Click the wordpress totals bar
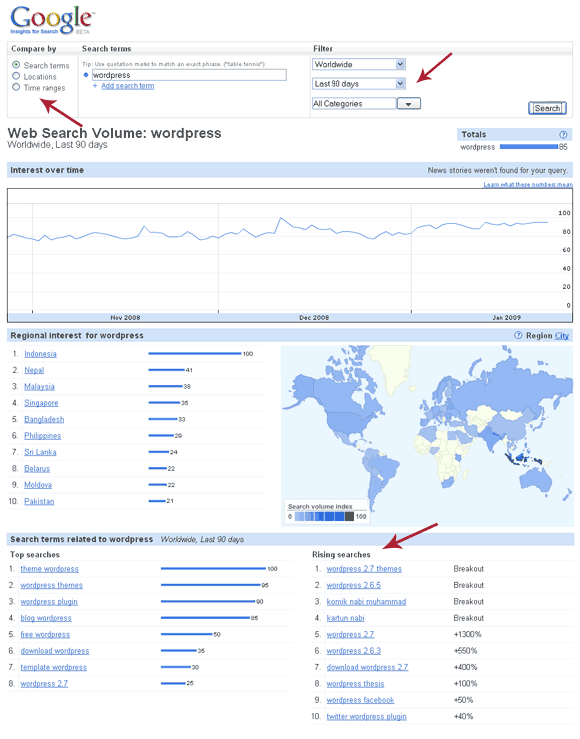The image size is (580, 739). coord(529,147)
